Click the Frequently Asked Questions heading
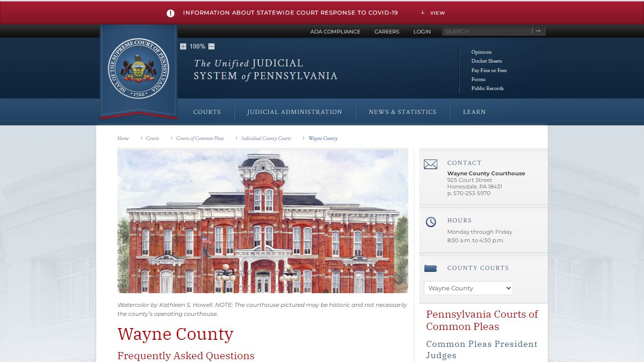 186,356
